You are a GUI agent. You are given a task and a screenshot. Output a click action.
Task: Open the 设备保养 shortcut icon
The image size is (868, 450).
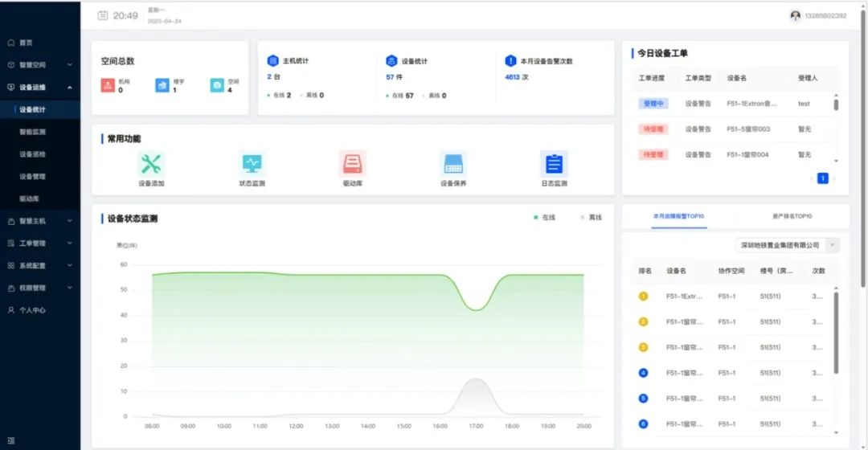coord(453,164)
